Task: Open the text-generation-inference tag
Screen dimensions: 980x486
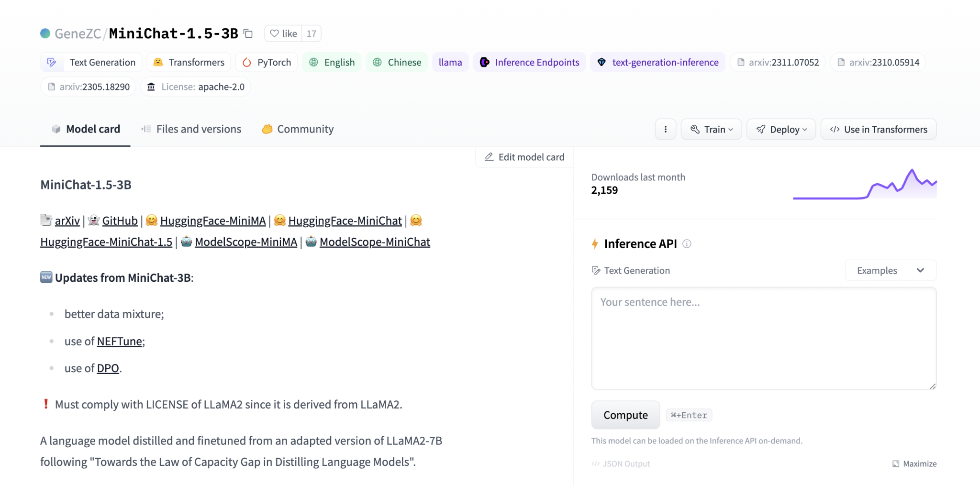Action: pos(657,62)
